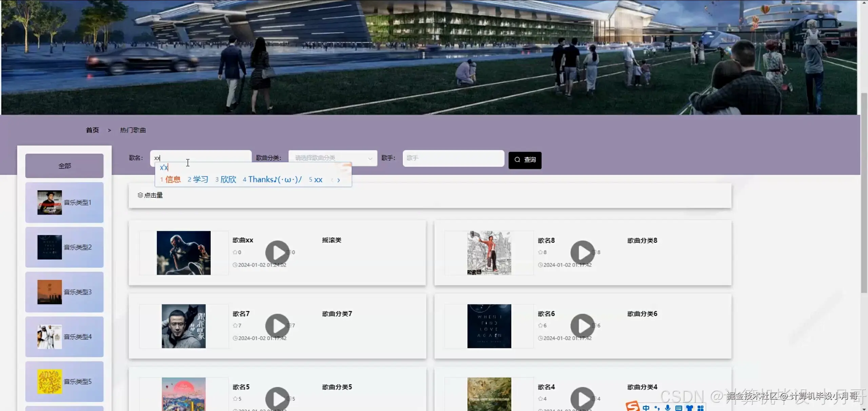Open the Sogou soft keyboard icon
This screenshot has height=411, width=868.
point(678,408)
